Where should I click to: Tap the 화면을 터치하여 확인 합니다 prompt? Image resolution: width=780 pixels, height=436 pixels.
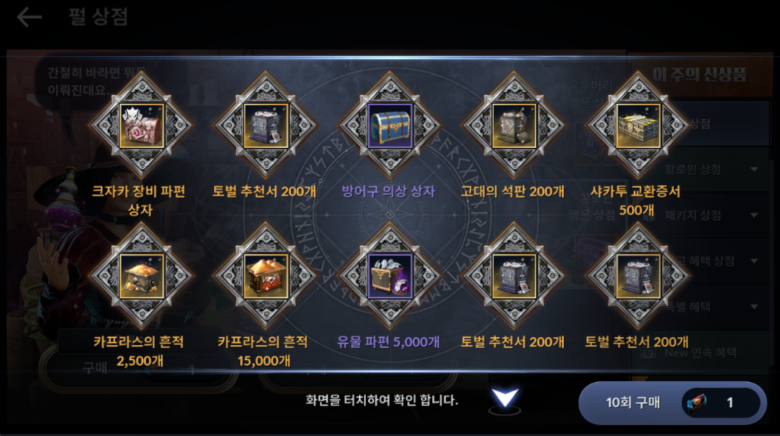coord(382,400)
